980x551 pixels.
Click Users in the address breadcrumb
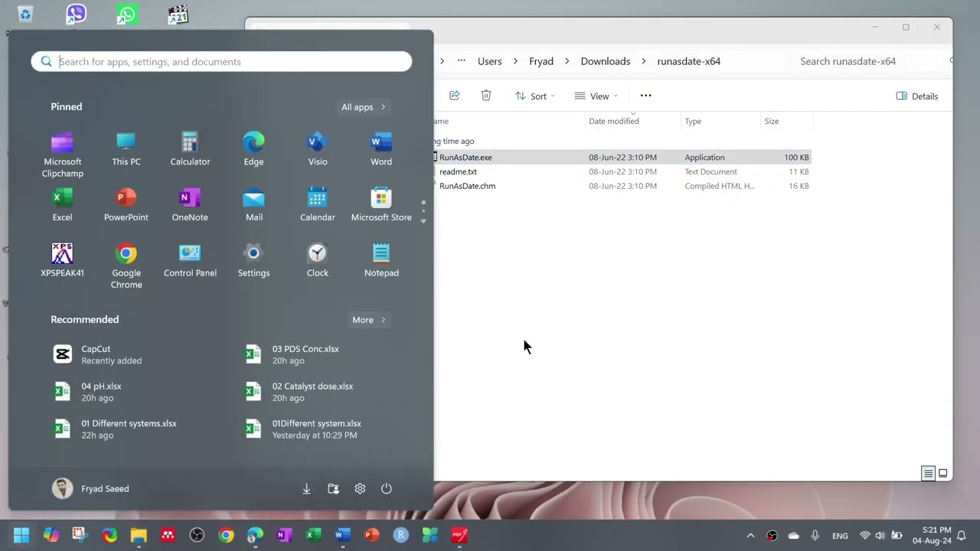490,61
